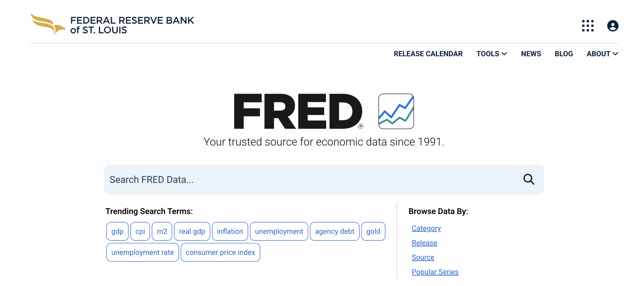Click the search magnifying glass icon

529,179
